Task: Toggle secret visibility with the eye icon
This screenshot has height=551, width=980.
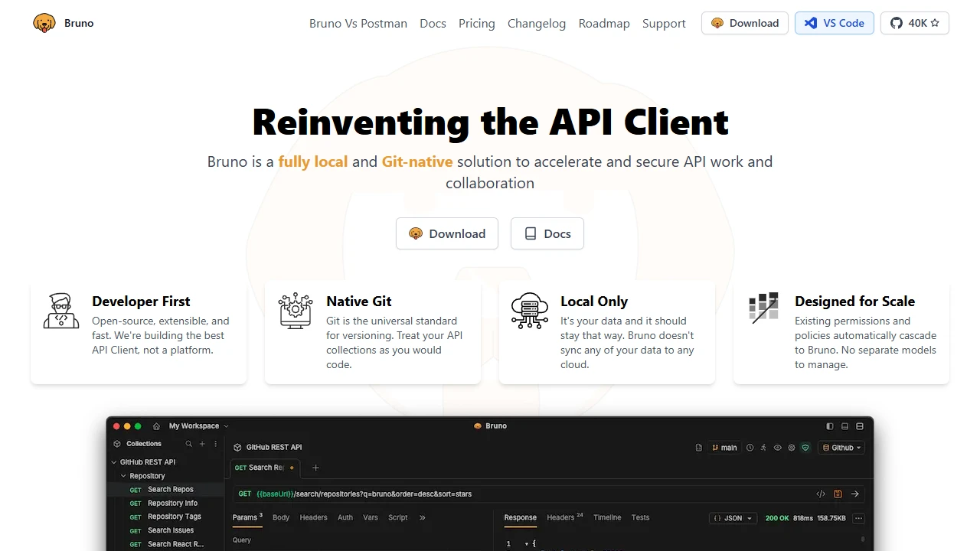Action: coord(776,447)
